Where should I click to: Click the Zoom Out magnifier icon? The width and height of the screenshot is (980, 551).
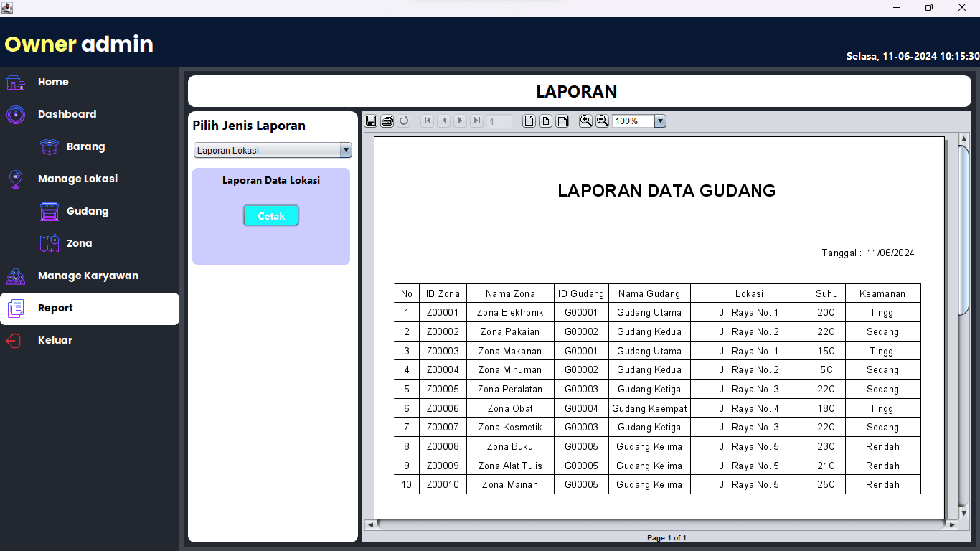point(603,121)
